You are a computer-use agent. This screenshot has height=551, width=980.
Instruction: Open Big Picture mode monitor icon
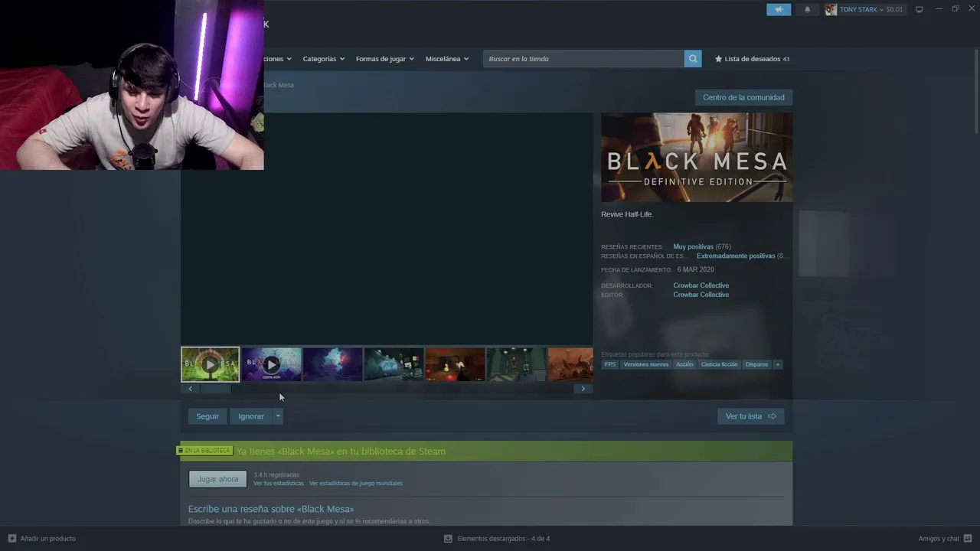tap(919, 9)
